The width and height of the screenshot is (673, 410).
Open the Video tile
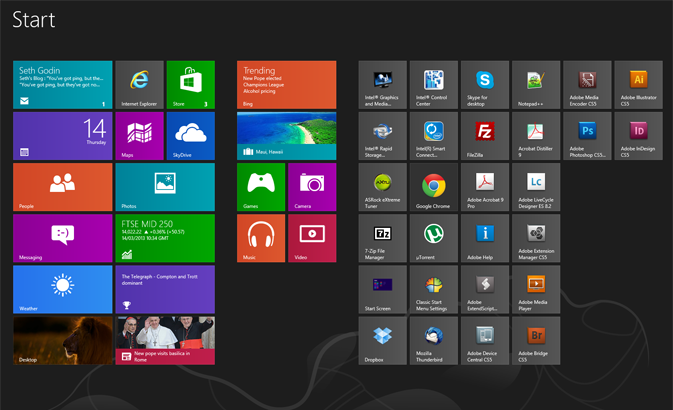pyautogui.click(x=312, y=238)
